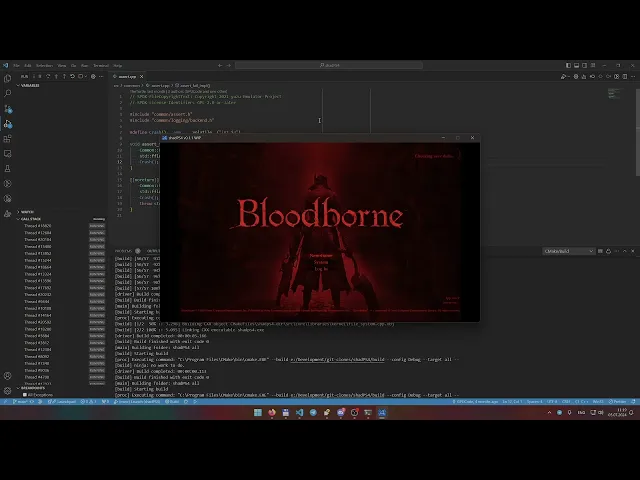Click the UTF-8 encoding indicator
640x480 pixels.
point(551,402)
